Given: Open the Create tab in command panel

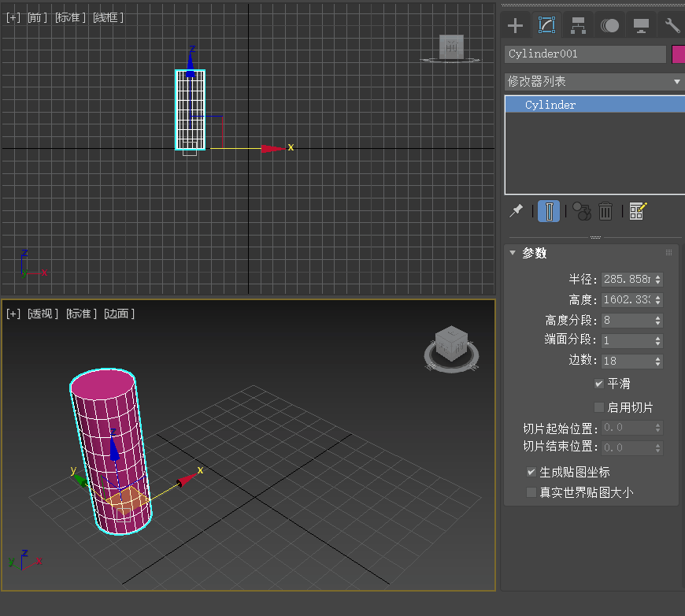Looking at the screenshot, I should tap(515, 25).
